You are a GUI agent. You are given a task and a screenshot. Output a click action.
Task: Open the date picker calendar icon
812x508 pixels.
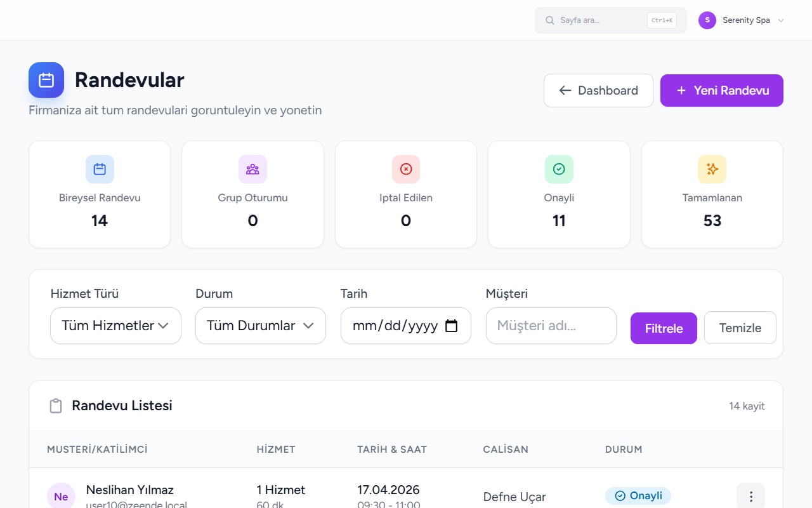click(x=451, y=326)
